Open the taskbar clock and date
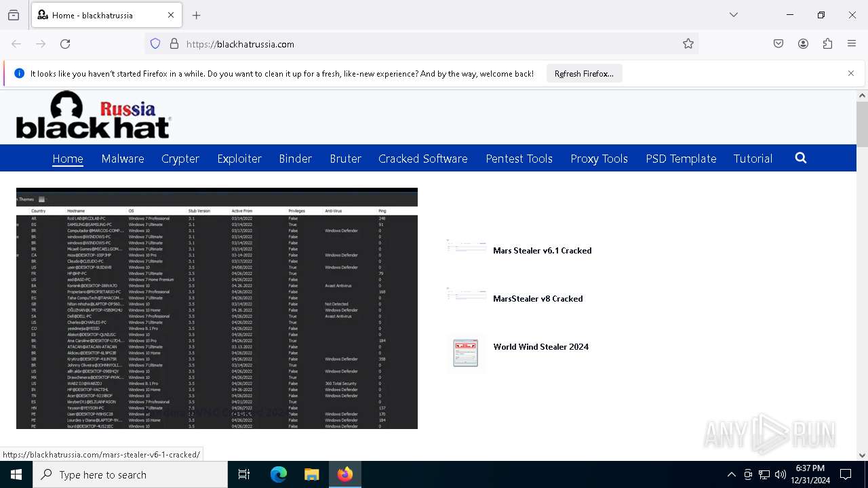 point(810,474)
